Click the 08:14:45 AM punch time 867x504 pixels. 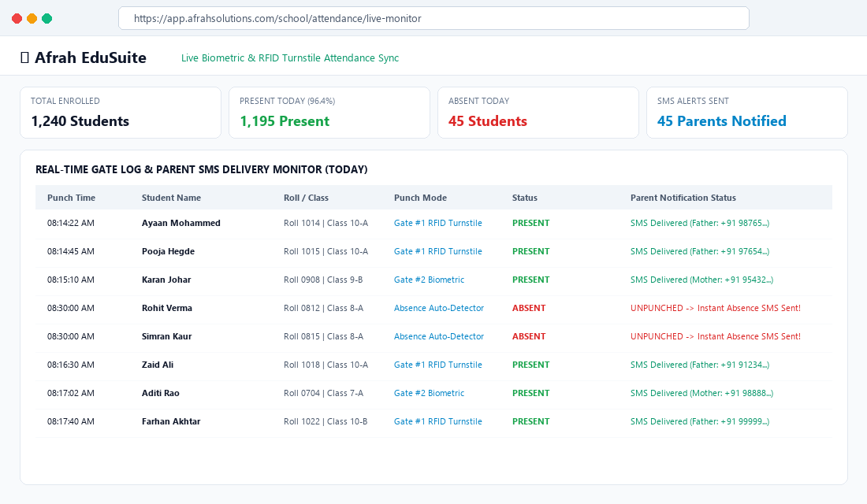click(x=71, y=251)
